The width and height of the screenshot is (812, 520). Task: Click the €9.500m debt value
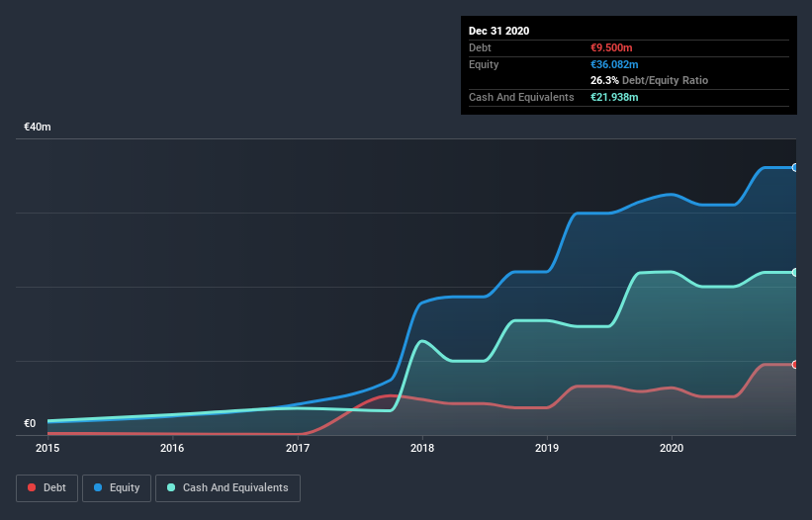pos(611,47)
